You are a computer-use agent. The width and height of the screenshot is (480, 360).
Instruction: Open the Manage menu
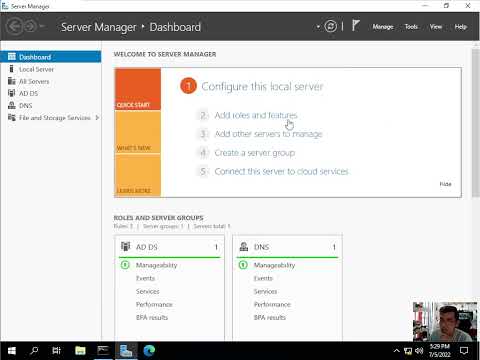point(383,27)
